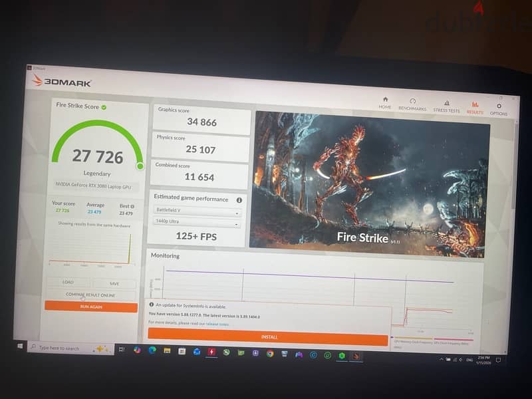This screenshot has height=399, width=532.
Task: Open the release notes link
Action: (x=217, y=324)
